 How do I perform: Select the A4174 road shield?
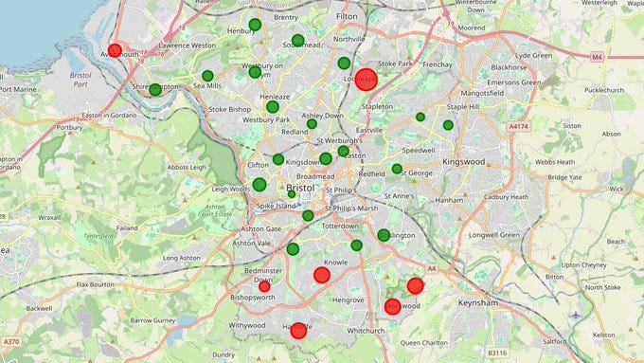(519, 127)
